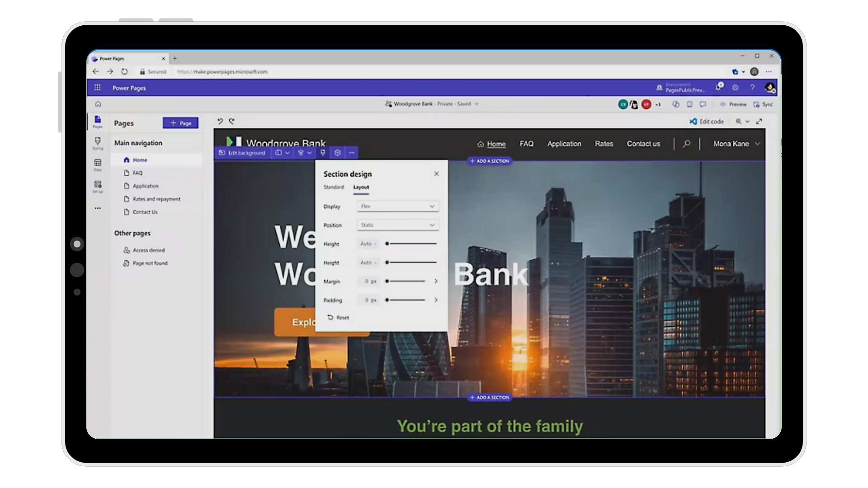Open the Contact us site menu item
The height and width of the screenshot is (488, 868).
click(x=643, y=144)
